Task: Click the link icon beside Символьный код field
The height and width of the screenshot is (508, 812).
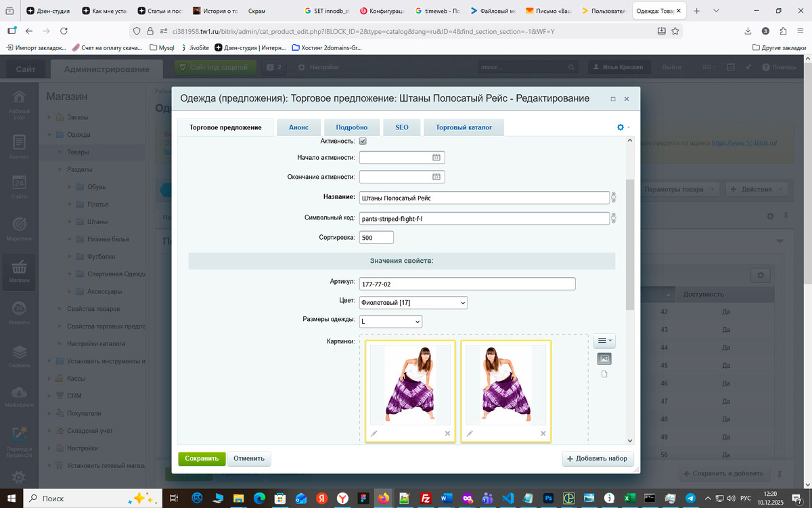Action: click(614, 218)
